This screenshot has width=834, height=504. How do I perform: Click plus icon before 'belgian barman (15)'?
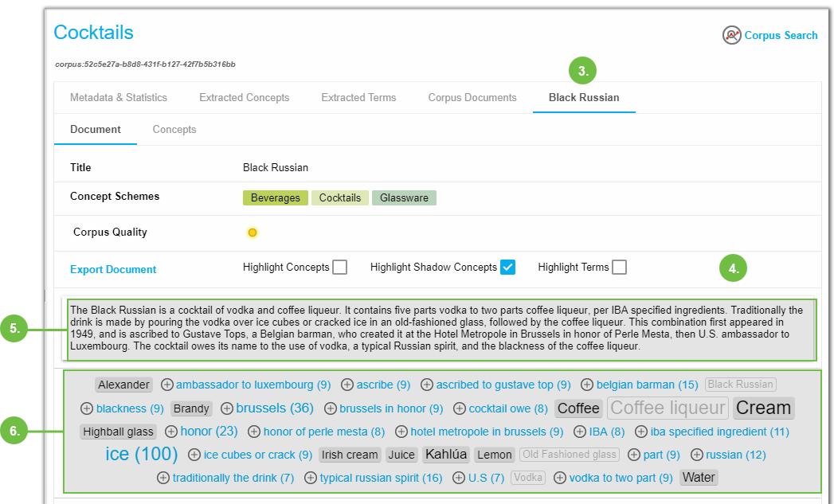(587, 385)
